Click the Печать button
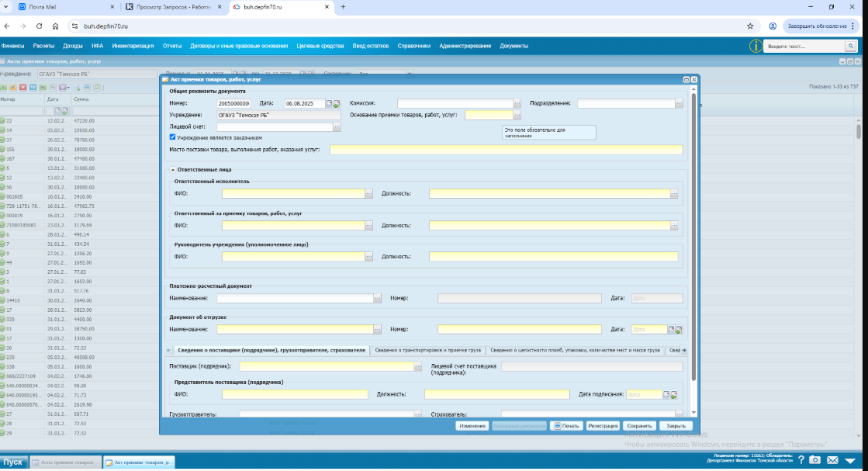The width and height of the screenshot is (868, 471). (x=566, y=426)
